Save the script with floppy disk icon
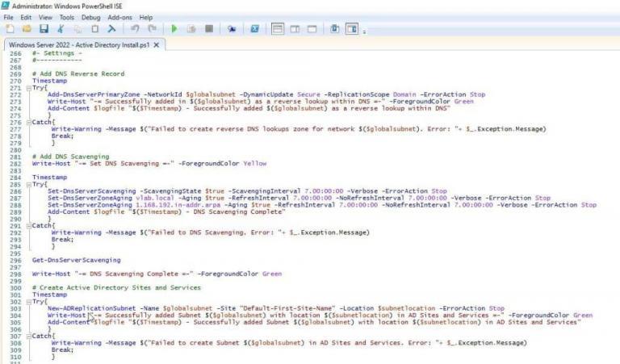 43,29
